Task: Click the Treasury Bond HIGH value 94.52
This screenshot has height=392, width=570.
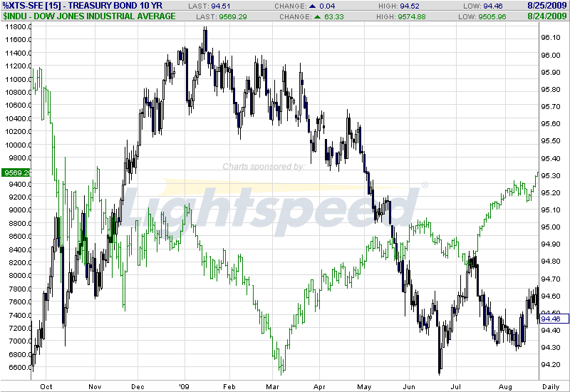Action: tap(409, 6)
